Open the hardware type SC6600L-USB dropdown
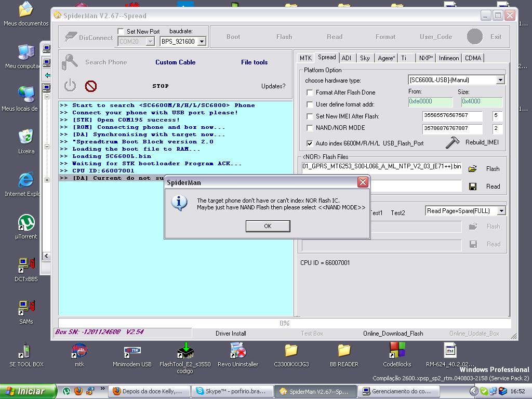Screen dimensions: 532x399 (x=500, y=81)
